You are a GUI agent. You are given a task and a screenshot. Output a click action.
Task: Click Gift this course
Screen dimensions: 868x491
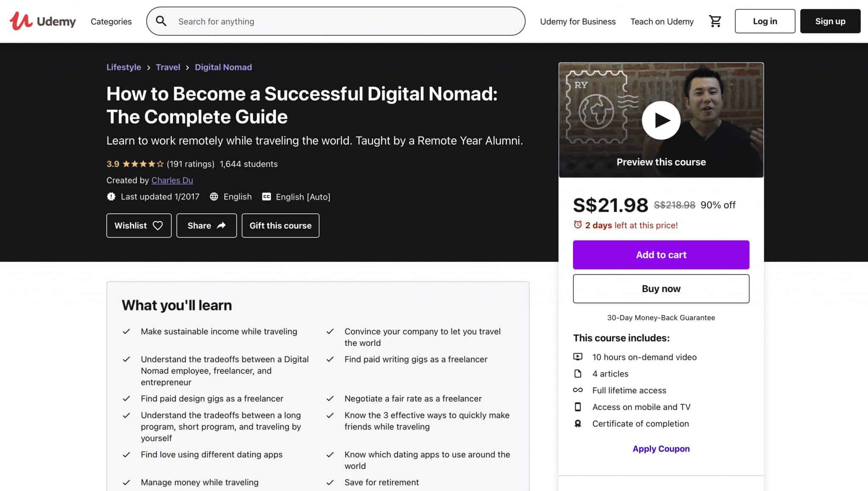280,226
